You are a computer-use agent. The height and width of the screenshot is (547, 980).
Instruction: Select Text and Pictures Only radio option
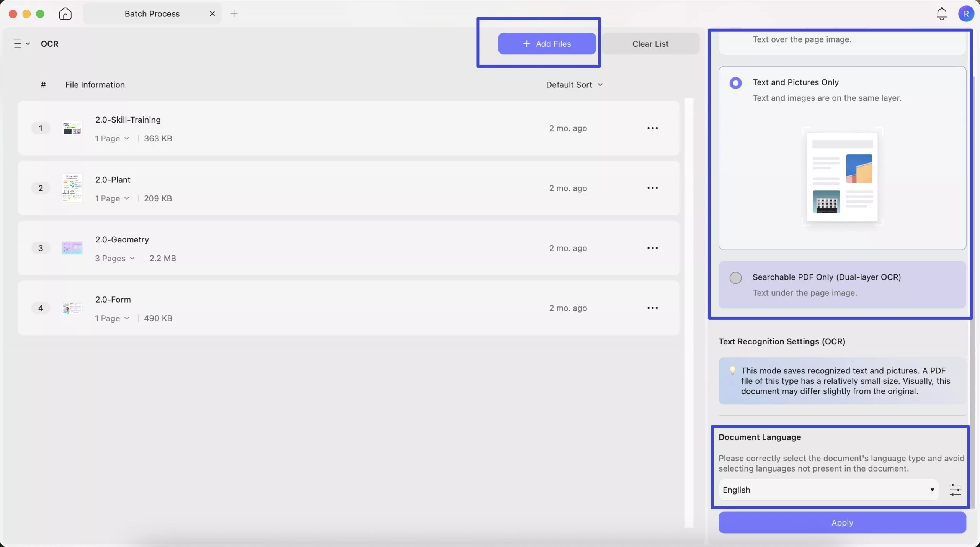click(x=735, y=83)
